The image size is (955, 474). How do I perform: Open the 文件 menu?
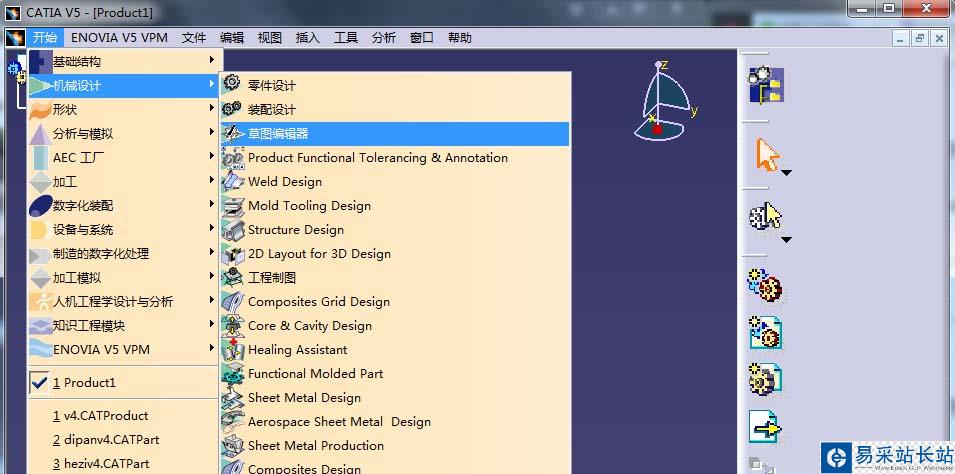pyautogui.click(x=194, y=38)
